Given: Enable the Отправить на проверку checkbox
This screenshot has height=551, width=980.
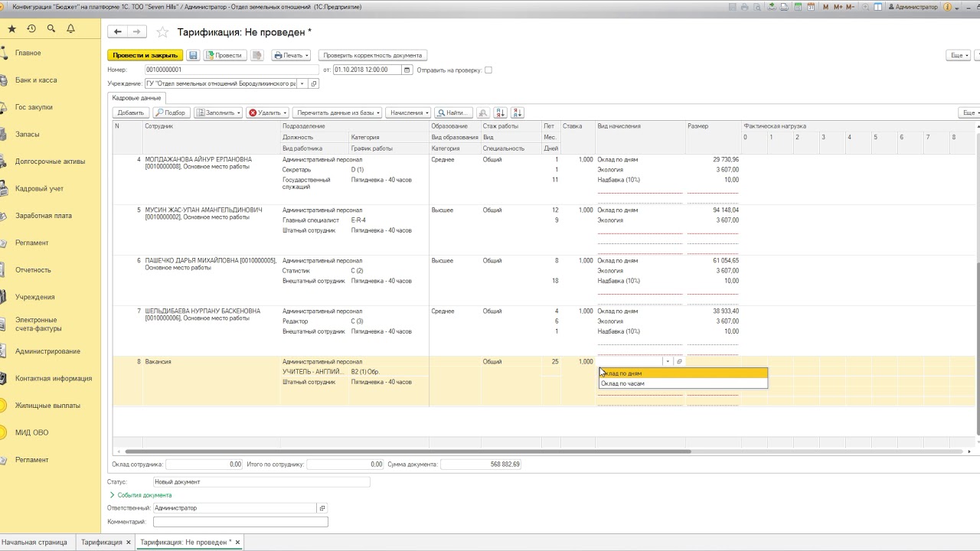Looking at the screenshot, I should click(488, 70).
